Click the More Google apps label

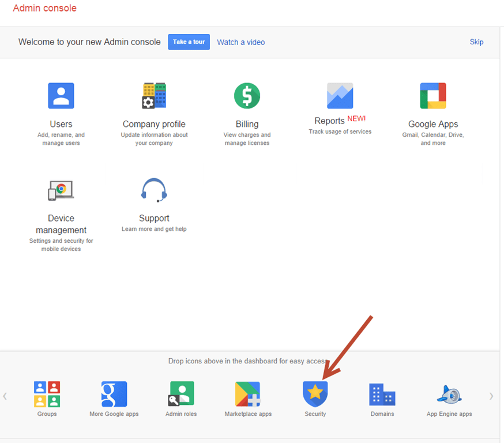coord(114,414)
